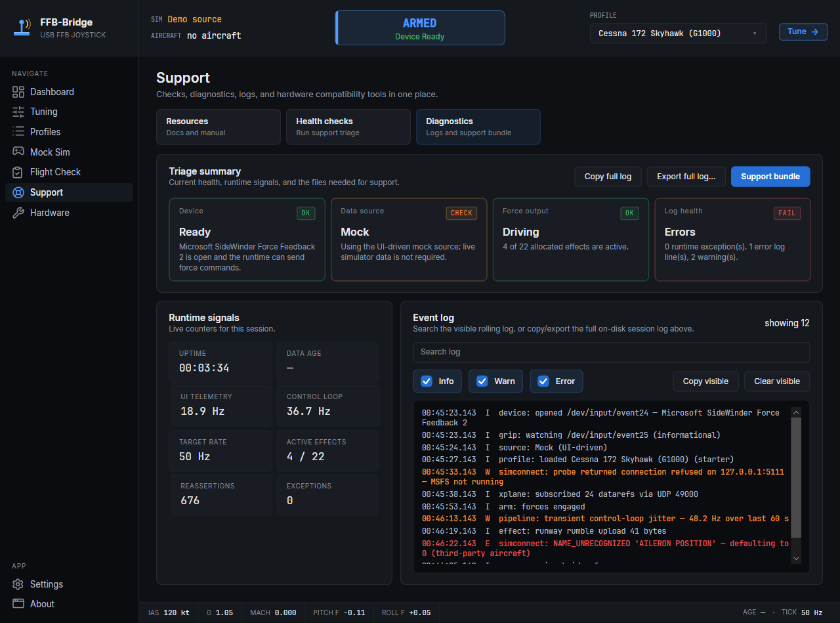This screenshot has height=623, width=840.
Task: Click the simconnect NAME_UNRECOGNIZED error log line
Action: pyautogui.click(x=605, y=548)
